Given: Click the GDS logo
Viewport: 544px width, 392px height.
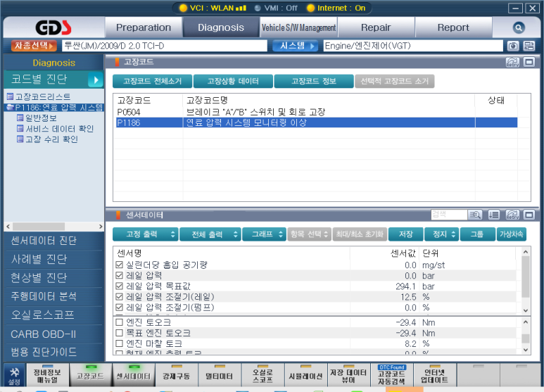Looking at the screenshot, I should click(x=53, y=27).
